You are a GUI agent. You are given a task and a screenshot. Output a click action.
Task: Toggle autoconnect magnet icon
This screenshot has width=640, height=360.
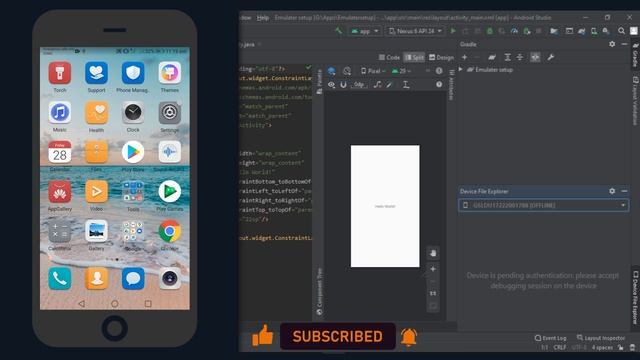coord(343,84)
